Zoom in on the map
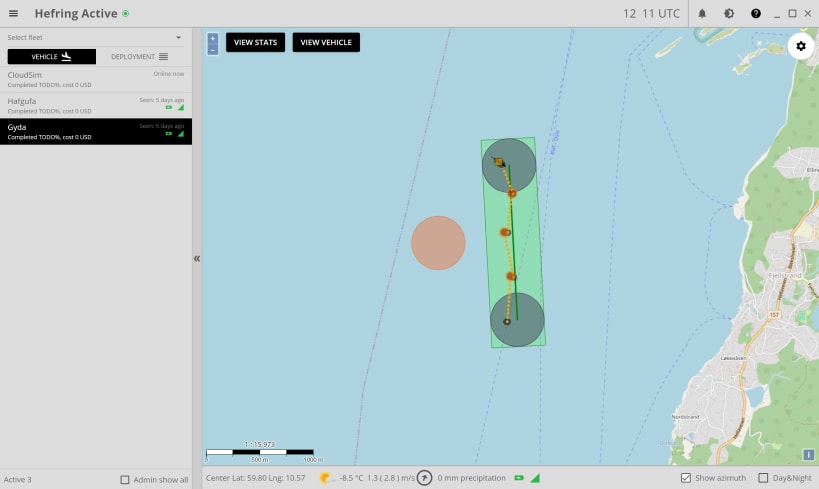 (213, 39)
